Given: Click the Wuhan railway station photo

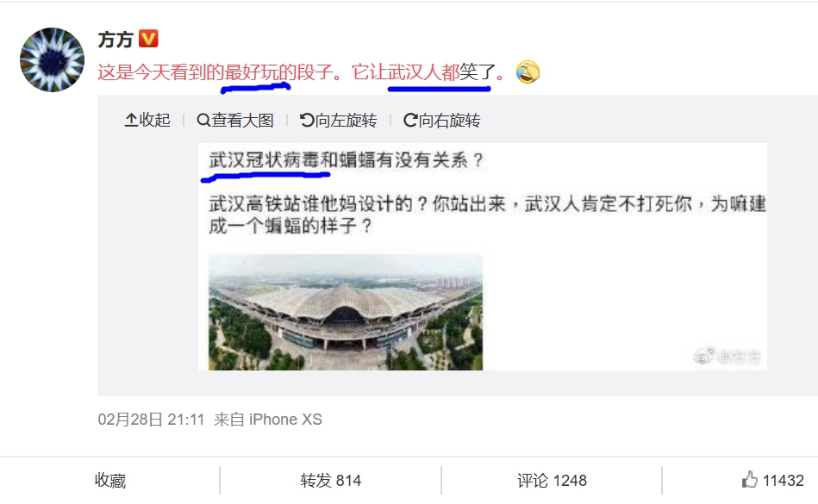Looking at the screenshot, I should click(x=346, y=312).
